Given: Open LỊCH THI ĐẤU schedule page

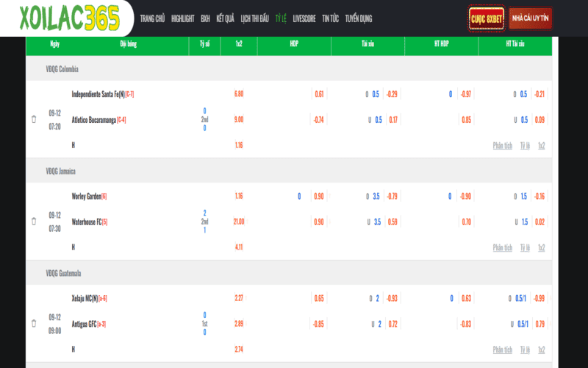Looking at the screenshot, I should tap(255, 18).
